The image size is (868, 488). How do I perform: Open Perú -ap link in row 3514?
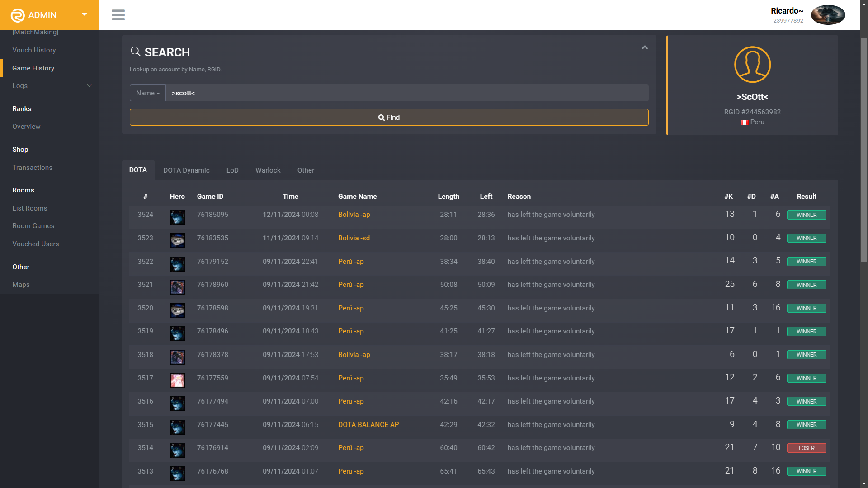pos(351,448)
